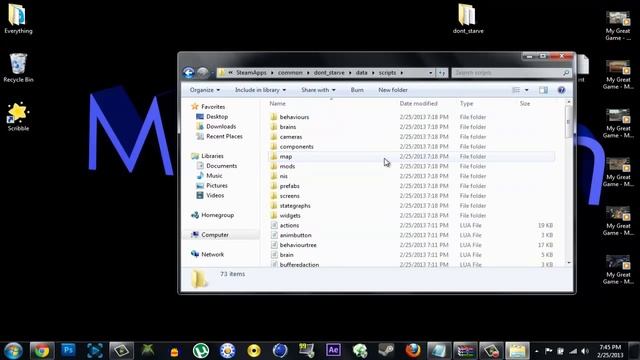The image size is (640, 360).
Task: Select Favorites in the navigation pane
Action: [208, 107]
